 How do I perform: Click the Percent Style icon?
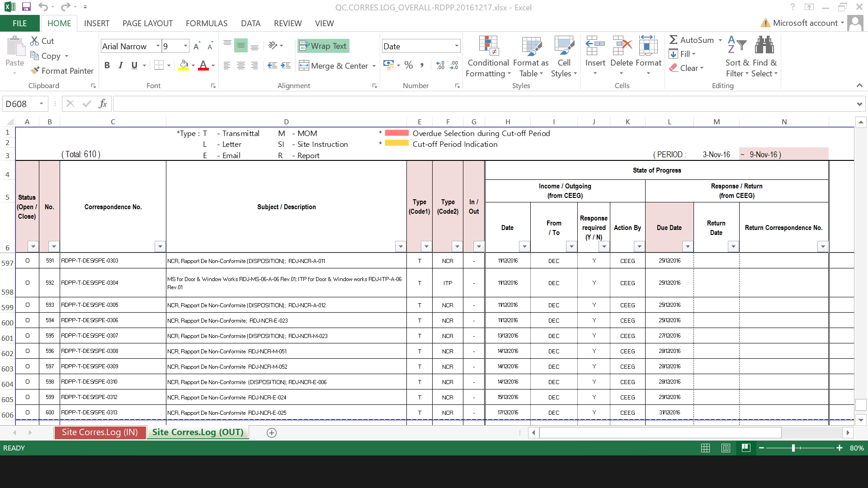[x=409, y=66]
